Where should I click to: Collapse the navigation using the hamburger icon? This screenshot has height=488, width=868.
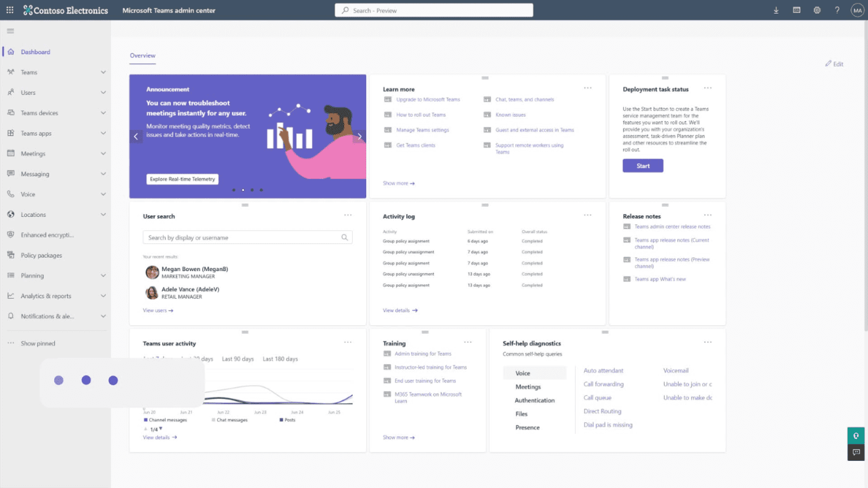tap(10, 31)
